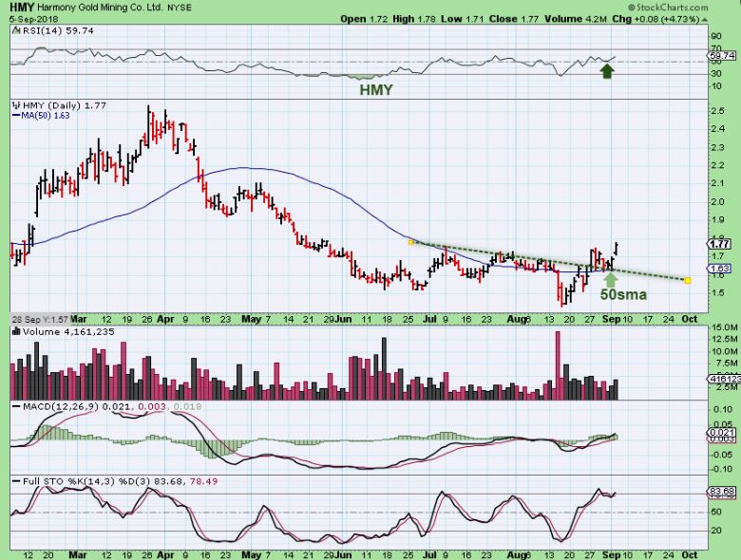Click the 2.5 price axis label
Screen dimensions: 741x560
[718, 111]
